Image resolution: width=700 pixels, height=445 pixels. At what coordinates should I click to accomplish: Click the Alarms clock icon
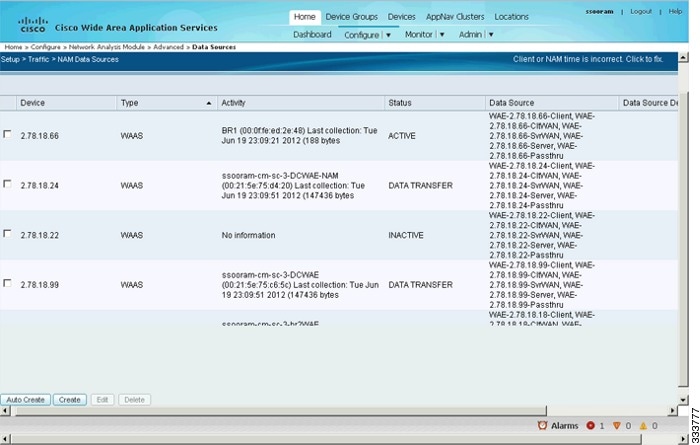[542, 425]
